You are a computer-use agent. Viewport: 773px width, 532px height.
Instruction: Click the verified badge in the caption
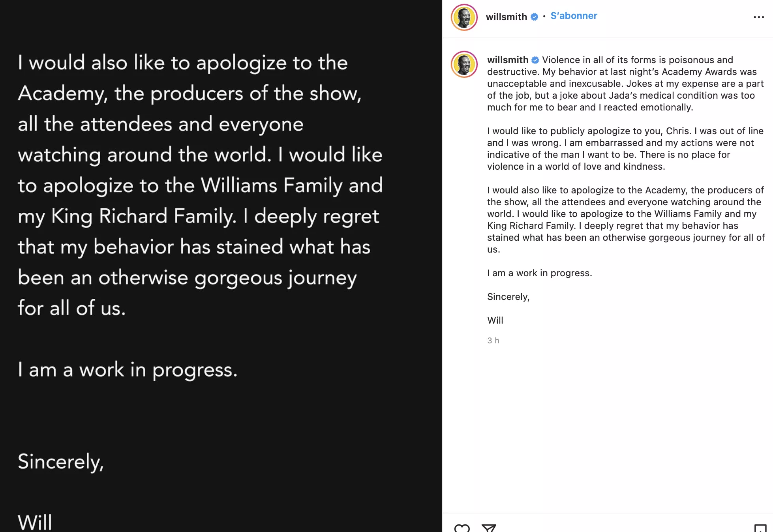coord(535,60)
